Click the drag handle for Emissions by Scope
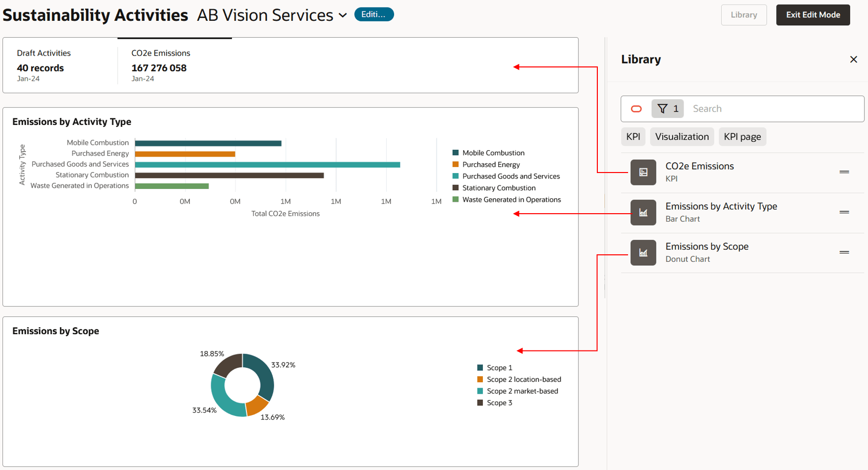Screen dimensions: 868x470 coord(844,252)
